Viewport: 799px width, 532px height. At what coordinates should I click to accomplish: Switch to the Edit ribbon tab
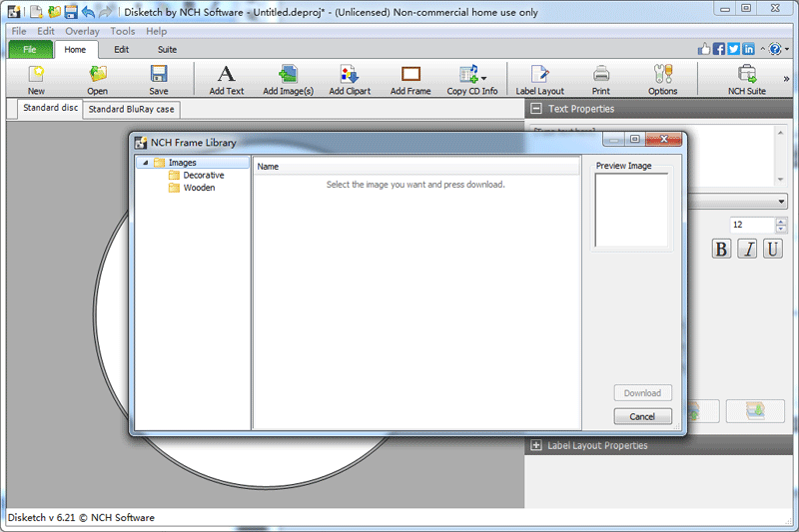pos(121,49)
